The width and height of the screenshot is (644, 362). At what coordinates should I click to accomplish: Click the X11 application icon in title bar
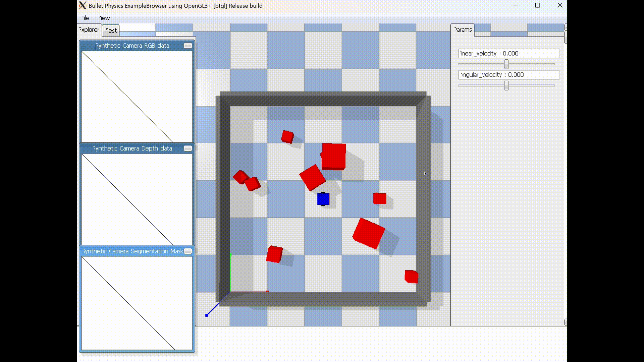click(x=83, y=5)
